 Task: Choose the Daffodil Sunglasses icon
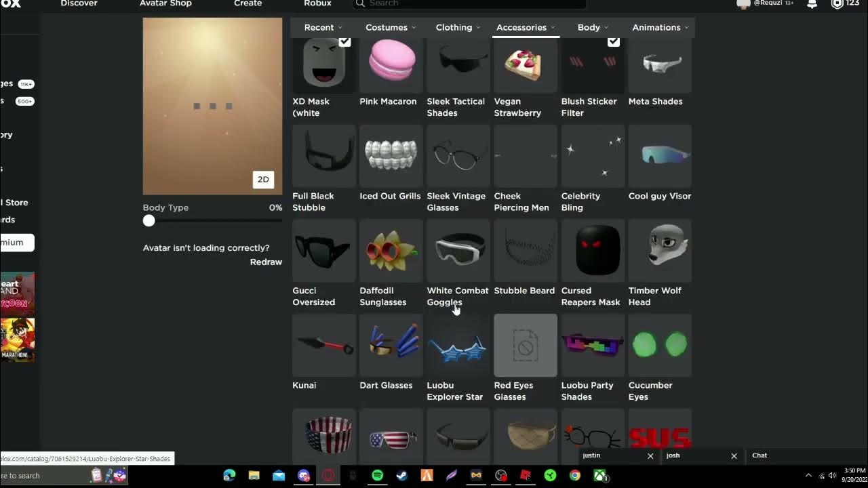point(391,250)
